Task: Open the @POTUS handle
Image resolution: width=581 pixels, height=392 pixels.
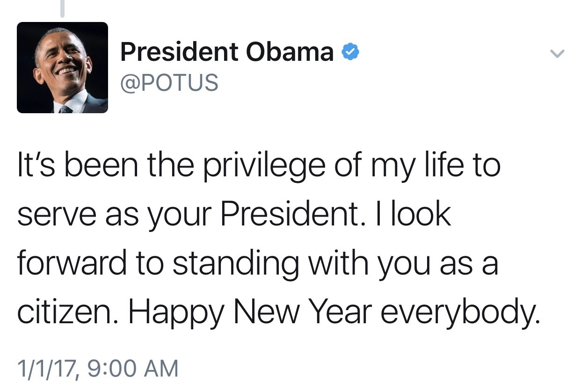Action: (x=169, y=83)
